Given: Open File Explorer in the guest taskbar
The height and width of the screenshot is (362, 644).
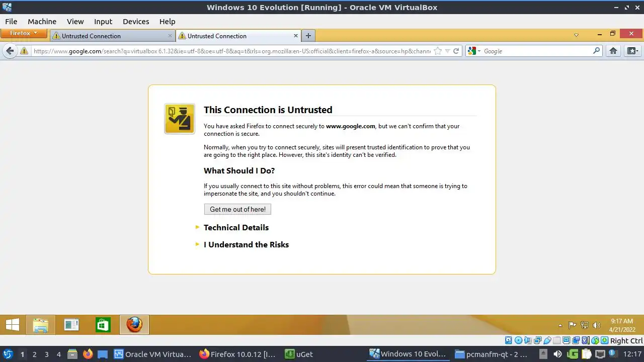Looking at the screenshot, I should tap(40, 325).
